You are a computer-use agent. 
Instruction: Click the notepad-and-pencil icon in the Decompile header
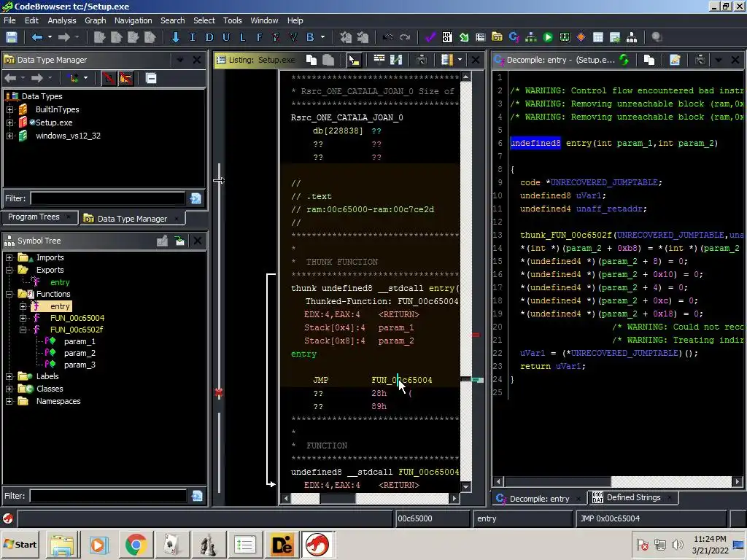[x=675, y=60]
